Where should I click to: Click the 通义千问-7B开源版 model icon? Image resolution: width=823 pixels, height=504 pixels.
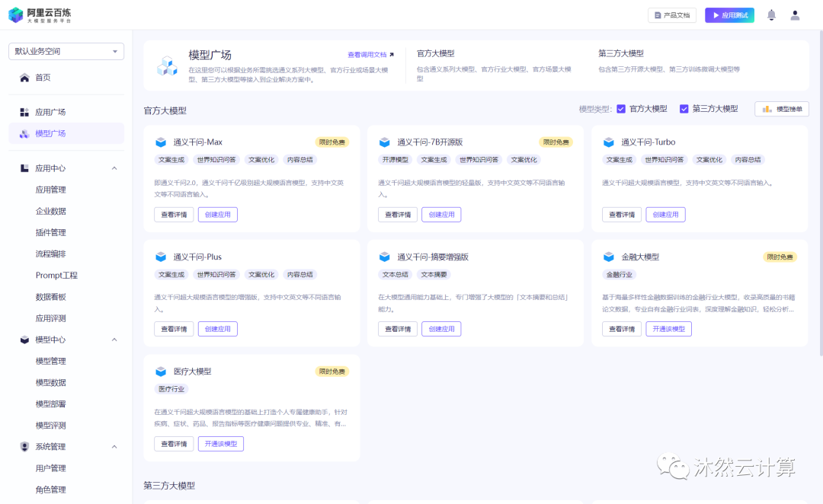[x=385, y=142]
